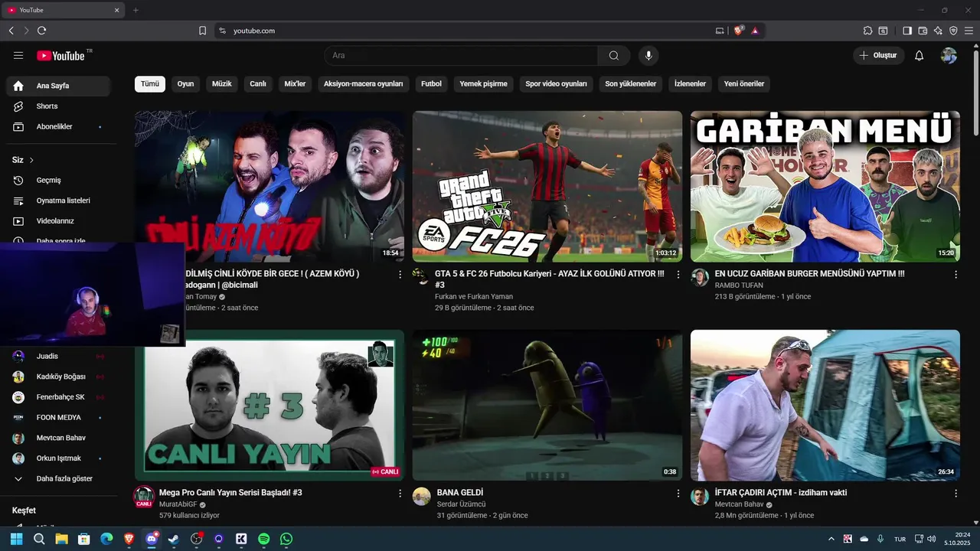Open the Orkun Işıtmak subscription channel

[58, 458]
